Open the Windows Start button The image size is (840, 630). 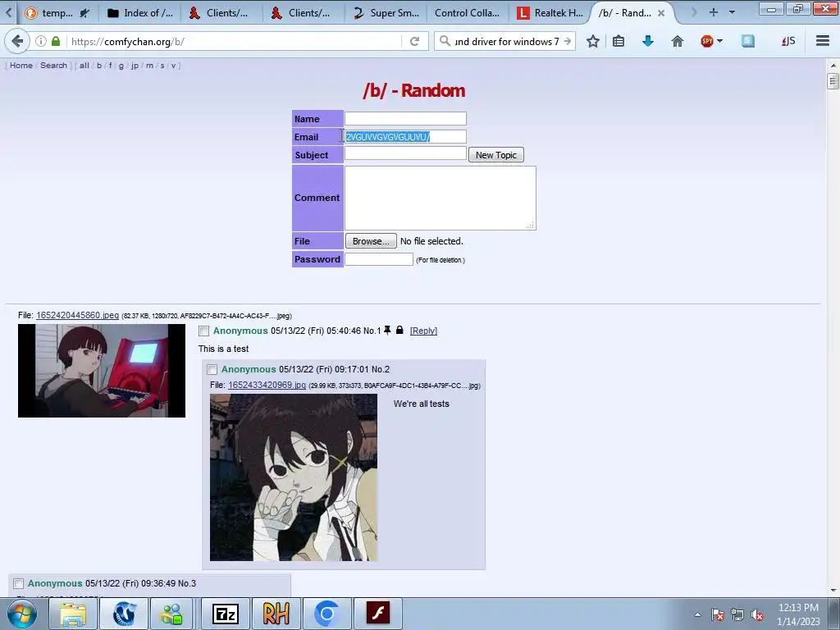22,614
